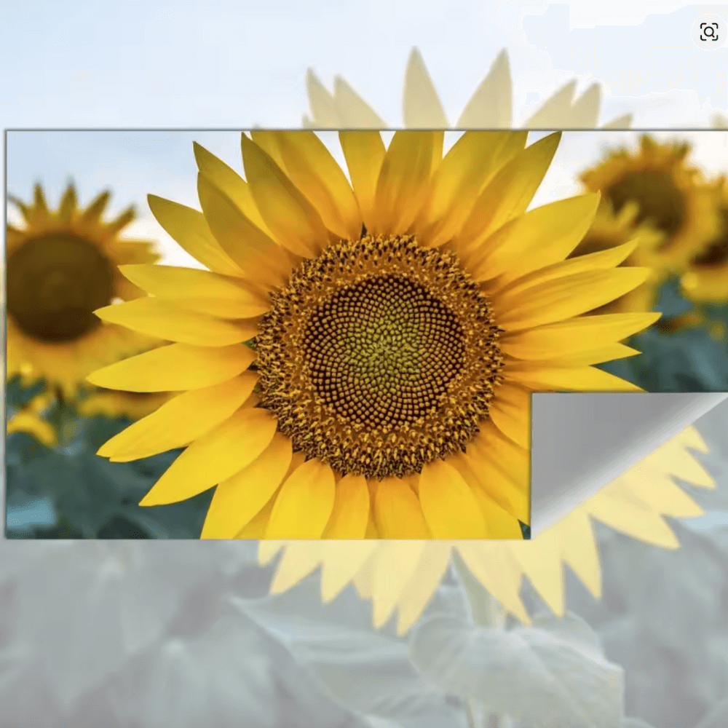Image resolution: width=728 pixels, height=728 pixels.
Task: Click the visual search lens icon
Action: [x=708, y=31]
